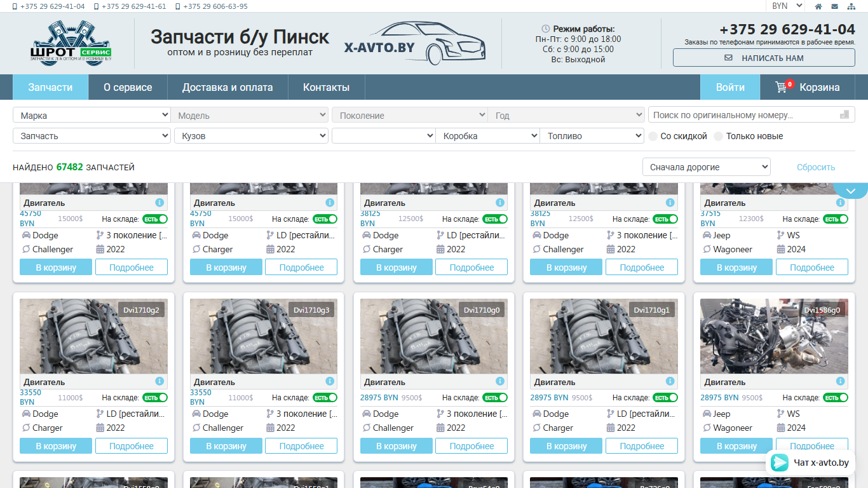The height and width of the screenshot is (488, 868).
Task: Click the original number search field
Action: 752,115
